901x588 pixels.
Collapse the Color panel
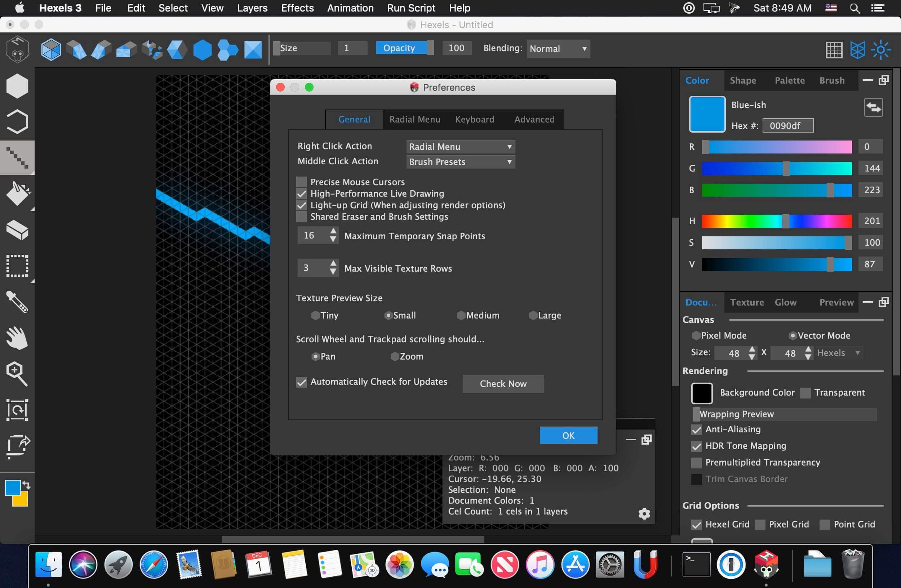tap(867, 80)
